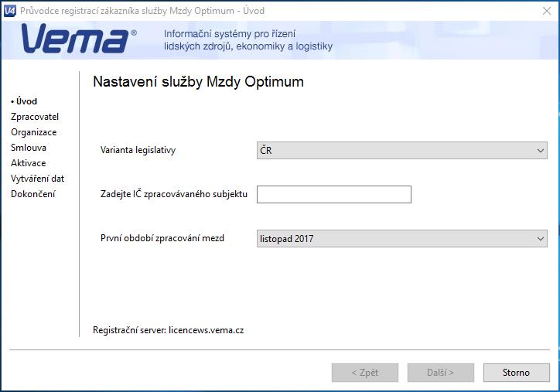
Task: Select the Smlouva step
Action: pos(29,148)
